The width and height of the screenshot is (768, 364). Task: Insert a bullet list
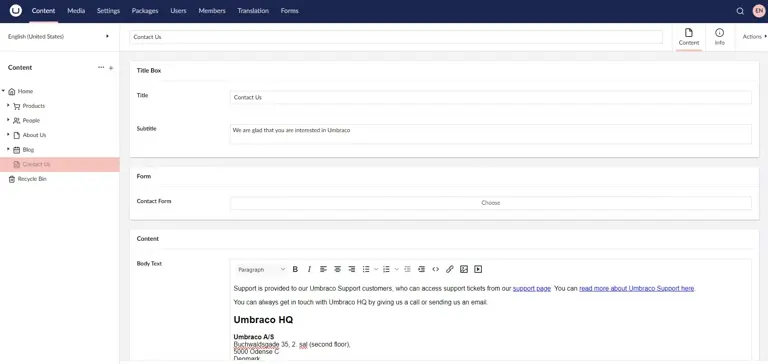click(366, 269)
